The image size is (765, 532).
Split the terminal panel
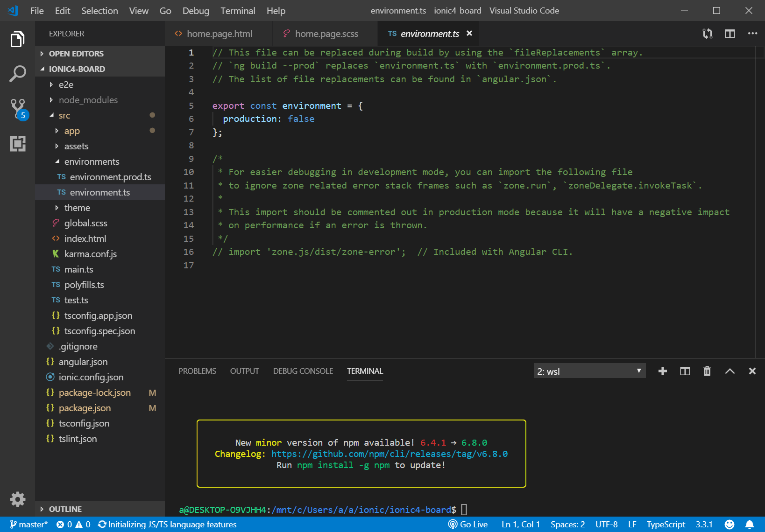(685, 371)
